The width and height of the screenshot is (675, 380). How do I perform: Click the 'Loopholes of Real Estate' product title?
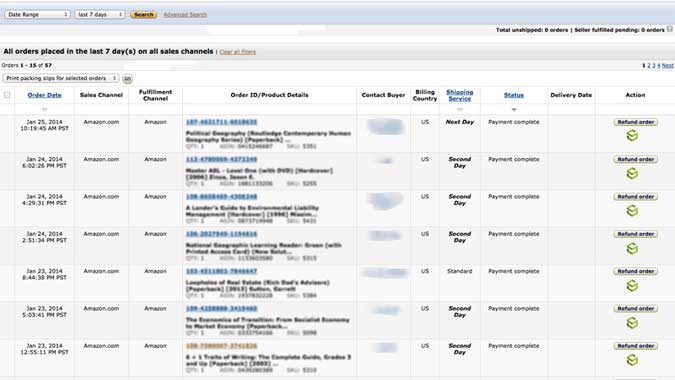point(258,286)
